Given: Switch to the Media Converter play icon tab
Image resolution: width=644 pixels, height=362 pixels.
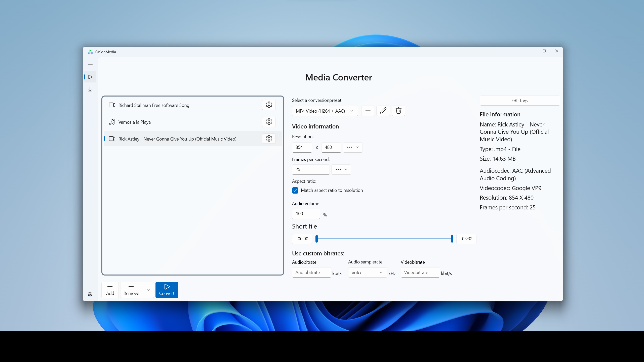Looking at the screenshot, I should click(90, 77).
